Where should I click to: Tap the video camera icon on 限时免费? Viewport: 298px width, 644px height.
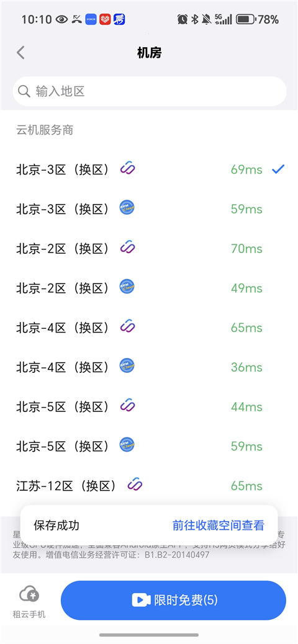coord(142,600)
